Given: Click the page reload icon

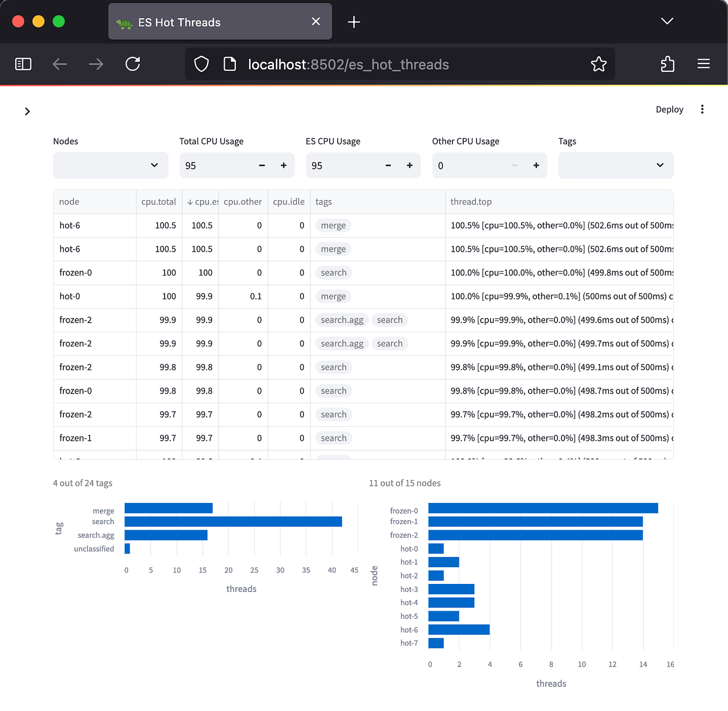Looking at the screenshot, I should point(132,64).
